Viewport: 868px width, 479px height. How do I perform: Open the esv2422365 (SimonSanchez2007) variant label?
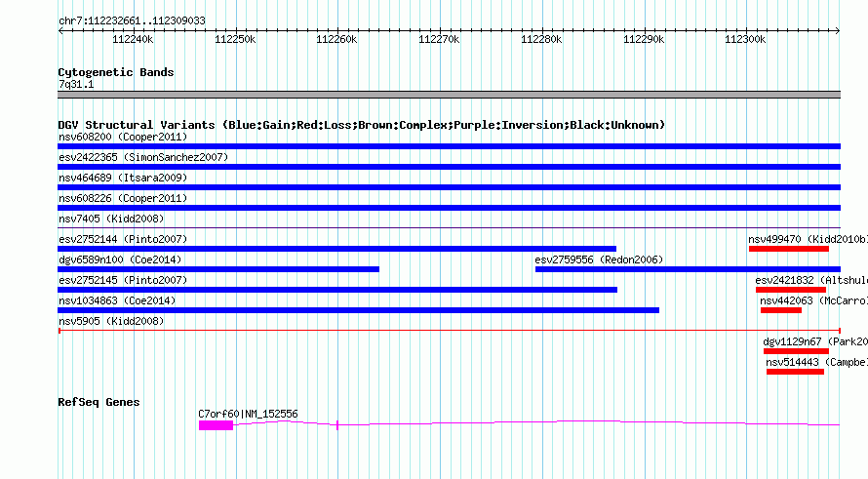pyautogui.click(x=143, y=157)
